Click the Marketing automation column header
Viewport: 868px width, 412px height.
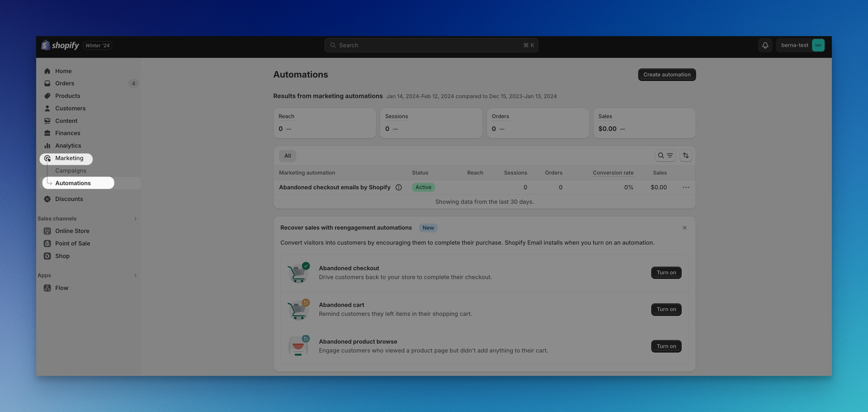click(307, 173)
